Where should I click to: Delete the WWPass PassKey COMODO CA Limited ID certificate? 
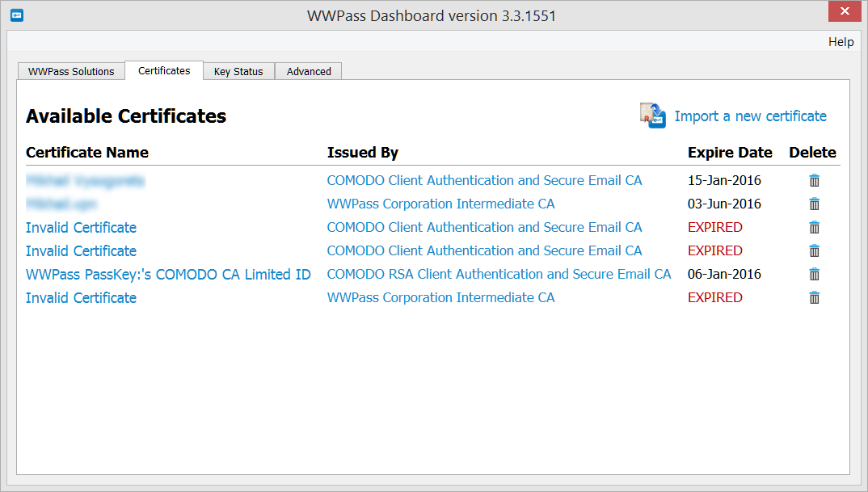[814, 274]
